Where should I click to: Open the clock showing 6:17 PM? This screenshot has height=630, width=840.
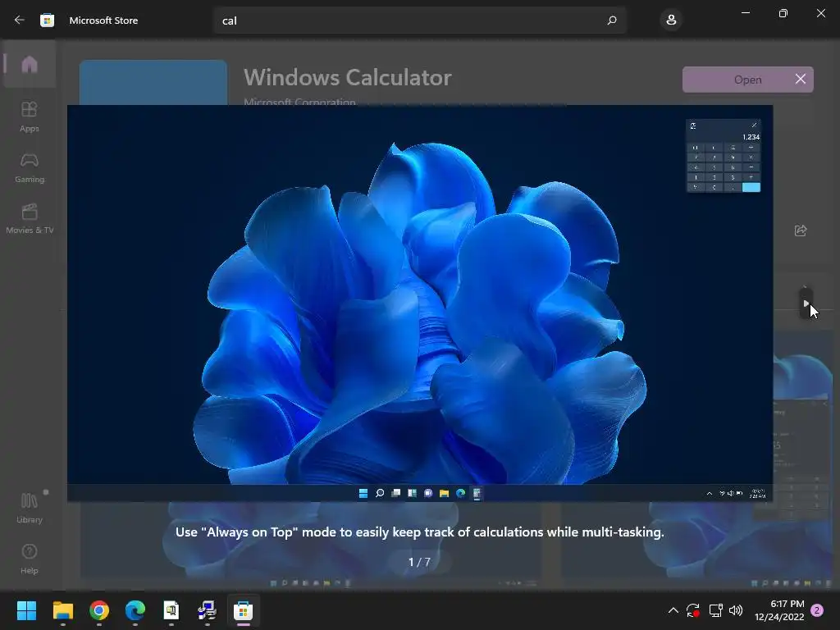(779, 610)
